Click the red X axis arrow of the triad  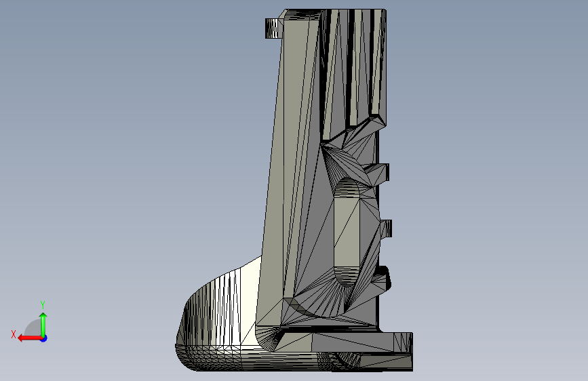pos(29,338)
